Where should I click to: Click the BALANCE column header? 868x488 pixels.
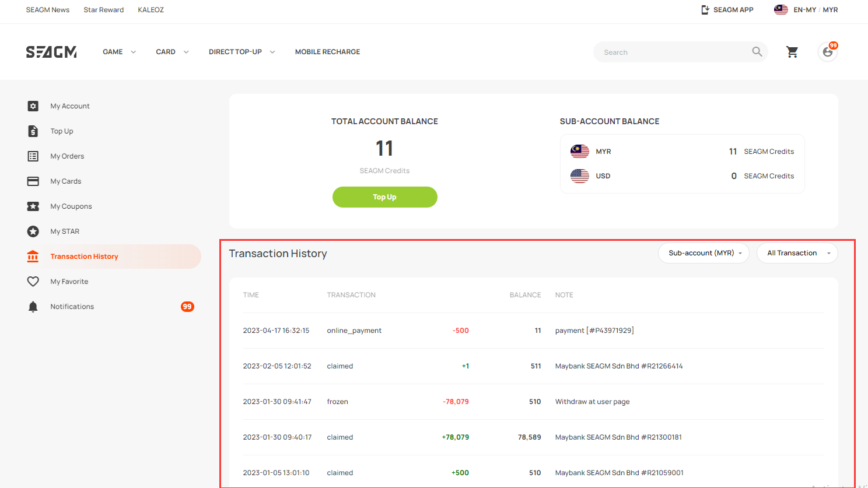526,295
